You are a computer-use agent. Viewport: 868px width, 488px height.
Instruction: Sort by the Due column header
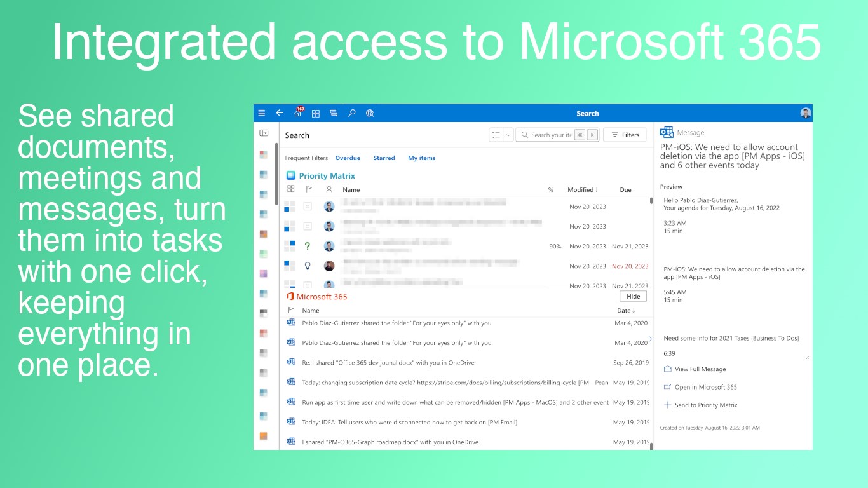coord(626,190)
